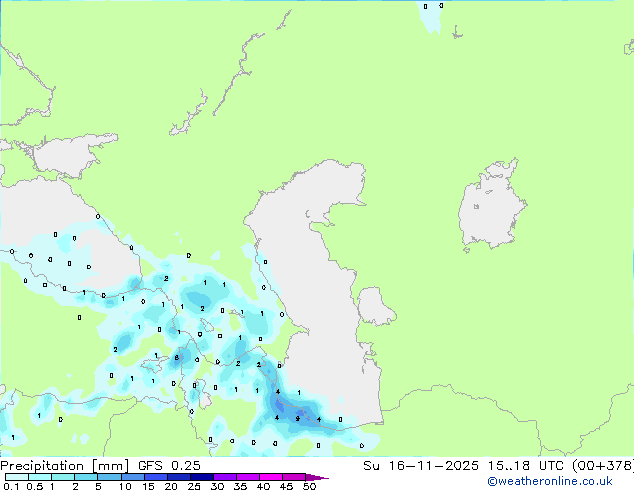Select the 20–25 mm legend swatch
This screenshot has width=634, height=490.
[178, 477]
